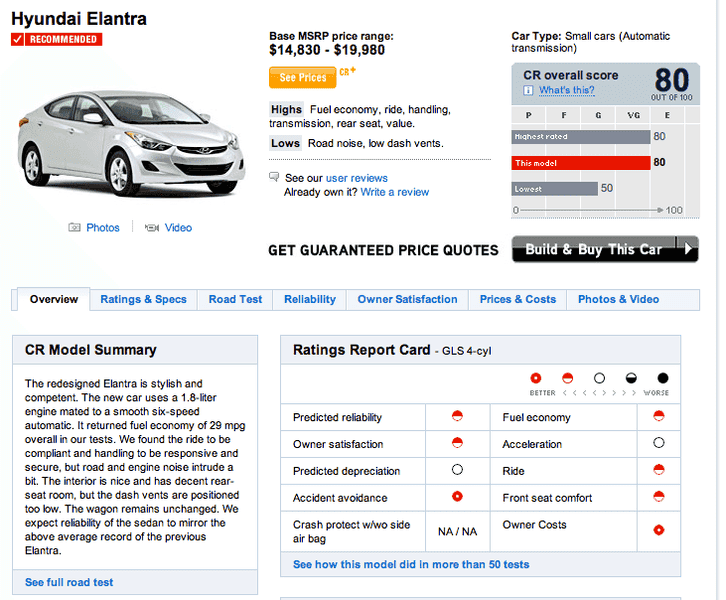Click the legend's Better red dot symbol
This screenshot has width=726, height=600.
pos(536,378)
